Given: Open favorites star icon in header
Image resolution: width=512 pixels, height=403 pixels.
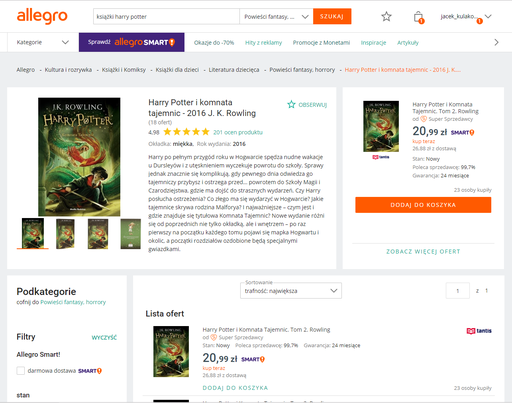Looking at the screenshot, I should pos(386,16).
